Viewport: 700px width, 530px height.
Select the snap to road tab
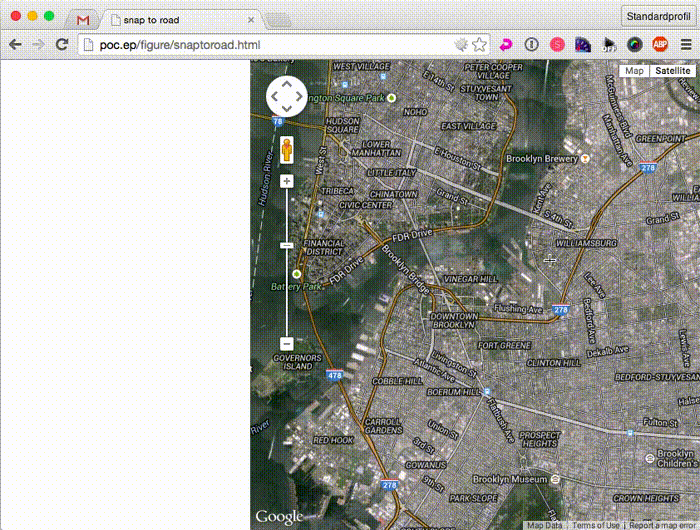(x=179, y=20)
